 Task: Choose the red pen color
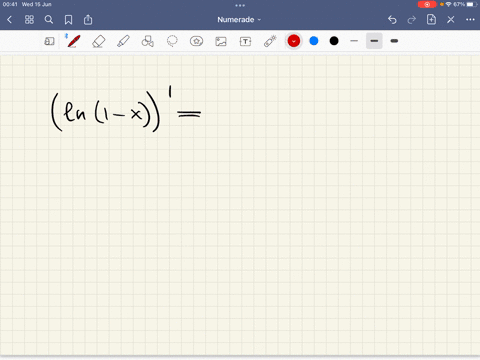pos(294,41)
